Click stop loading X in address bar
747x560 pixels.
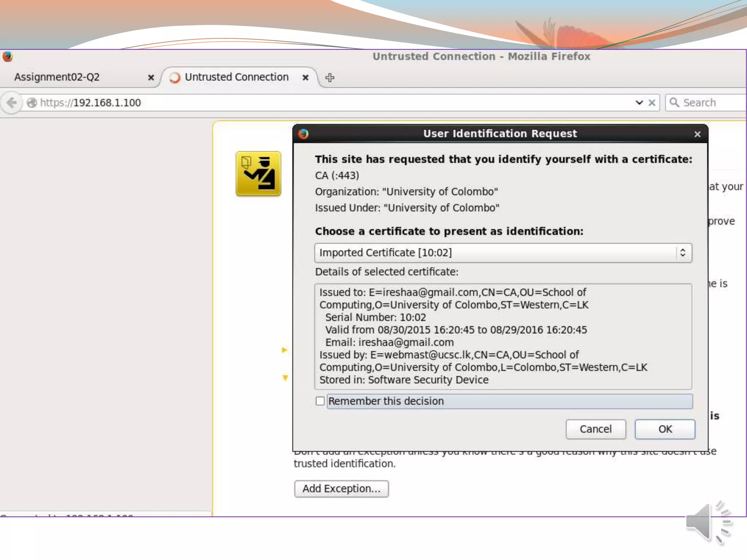click(x=652, y=103)
